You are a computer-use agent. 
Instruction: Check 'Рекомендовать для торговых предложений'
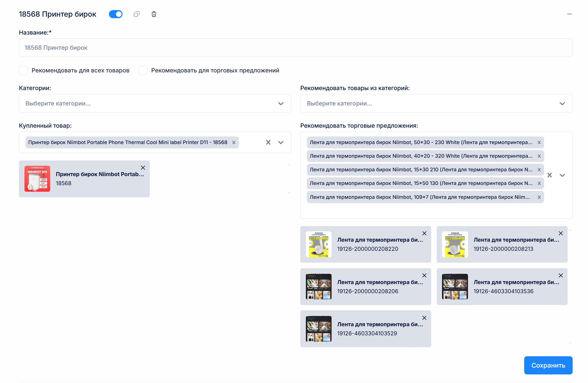143,70
